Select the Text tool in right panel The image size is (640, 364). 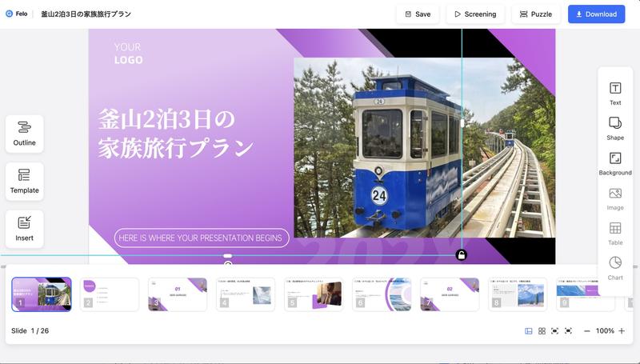614,93
